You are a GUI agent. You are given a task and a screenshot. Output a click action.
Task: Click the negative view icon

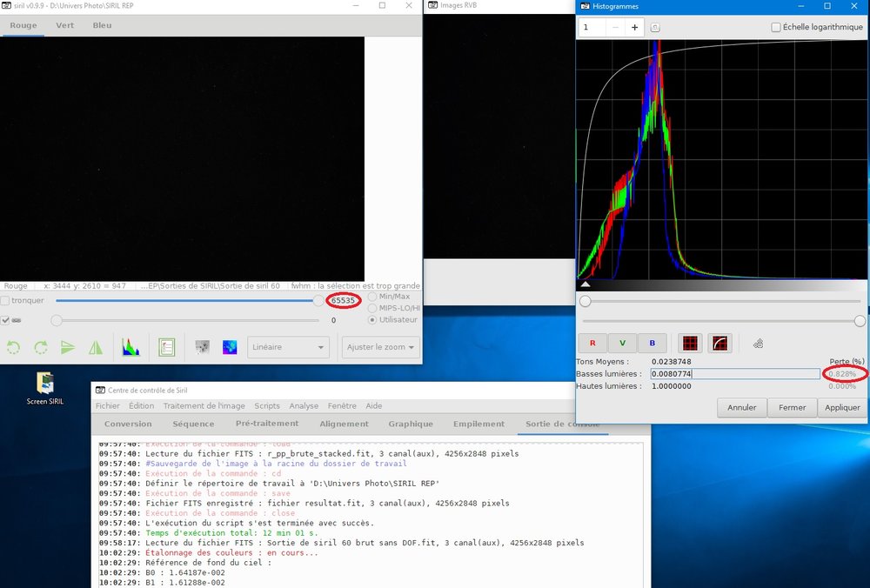click(203, 347)
